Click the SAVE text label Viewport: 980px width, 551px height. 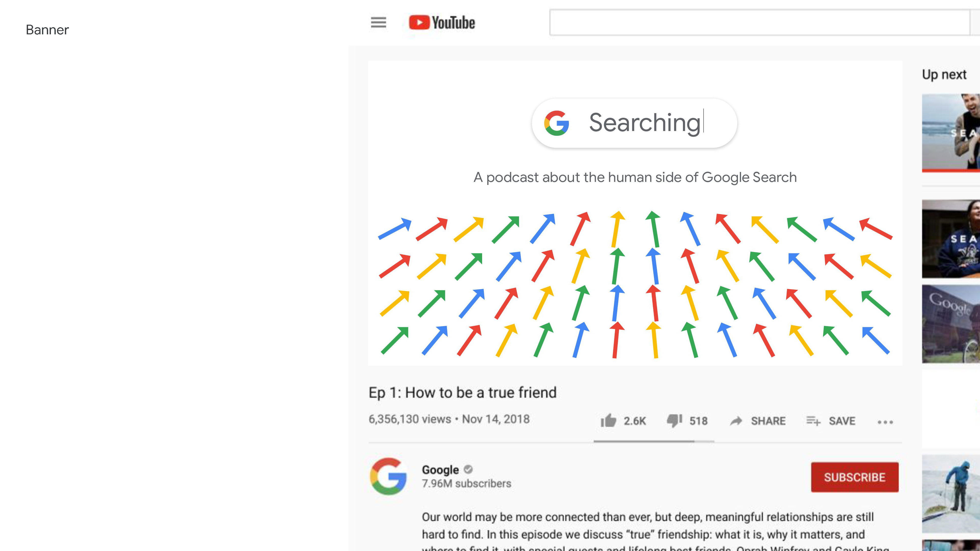coord(842,421)
